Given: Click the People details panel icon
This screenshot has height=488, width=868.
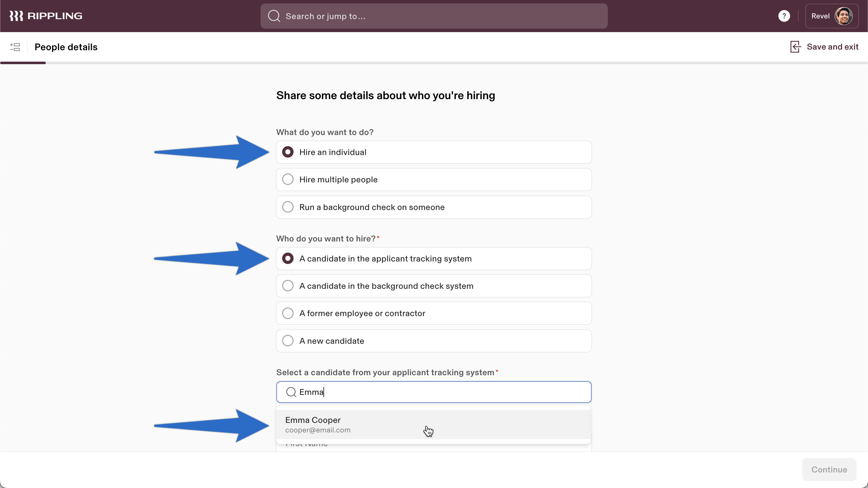Looking at the screenshot, I should pyautogui.click(x=15, y=47).
